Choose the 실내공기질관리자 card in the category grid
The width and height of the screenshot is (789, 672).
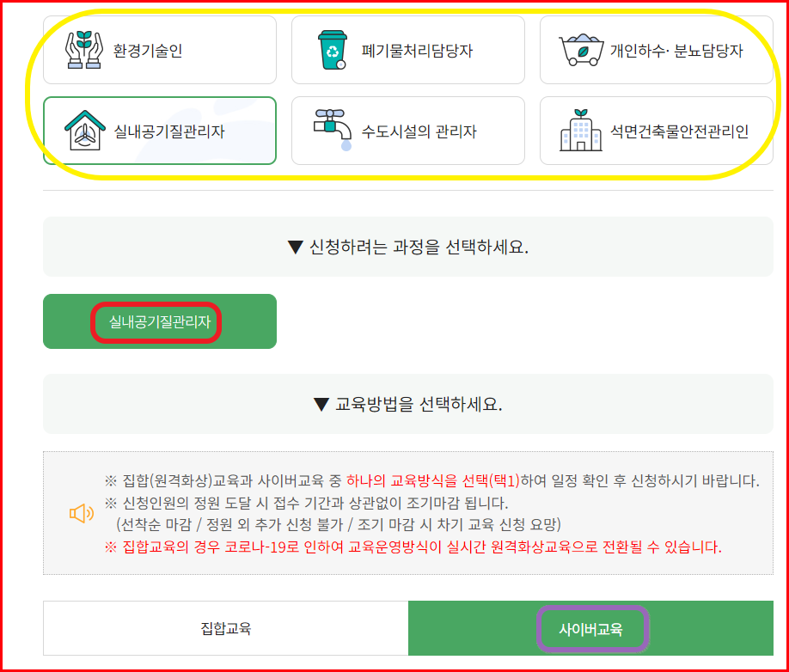[x=160, y=131]
